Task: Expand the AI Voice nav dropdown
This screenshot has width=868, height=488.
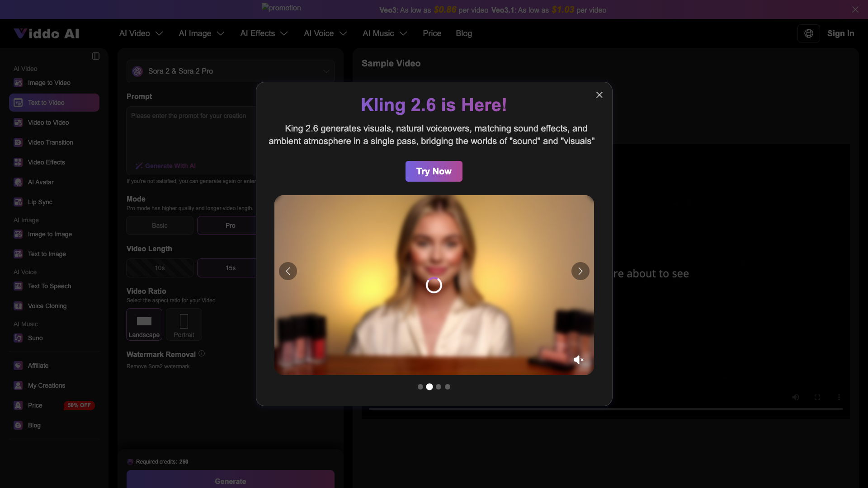Action: point(325,33)
